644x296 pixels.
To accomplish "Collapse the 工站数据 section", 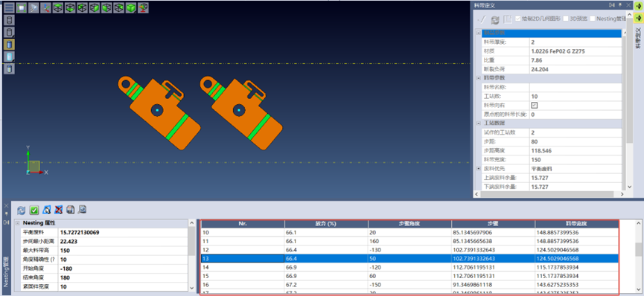I will (479, 123).
